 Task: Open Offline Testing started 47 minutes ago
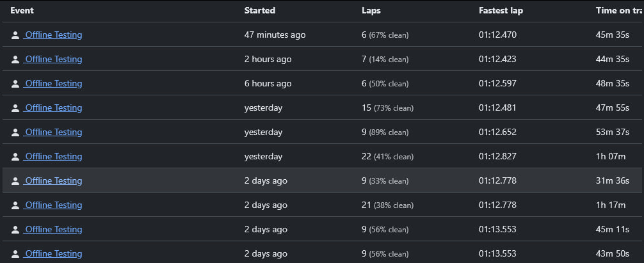[x=53, y=35]
